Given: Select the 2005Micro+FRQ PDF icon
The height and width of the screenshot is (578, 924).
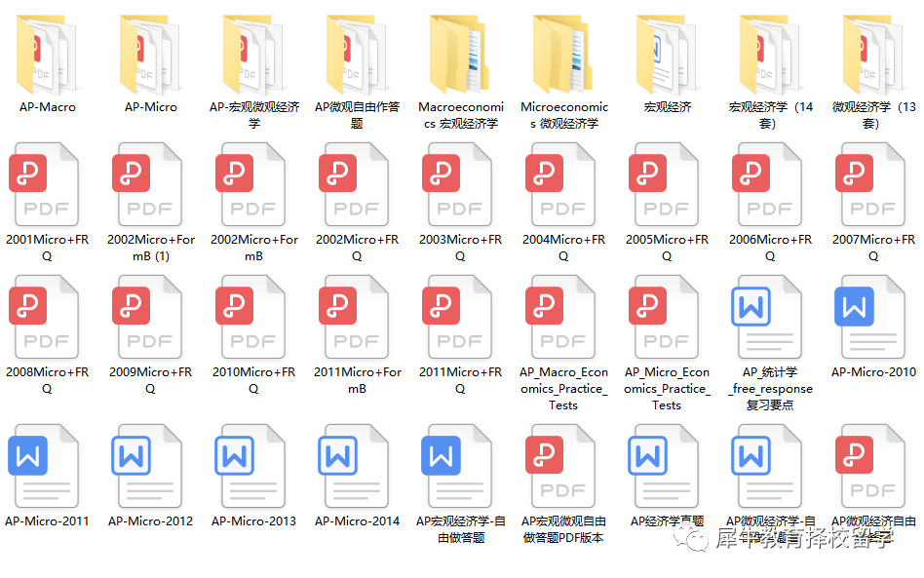Looking at the screenshot, I should coord(664,184).
